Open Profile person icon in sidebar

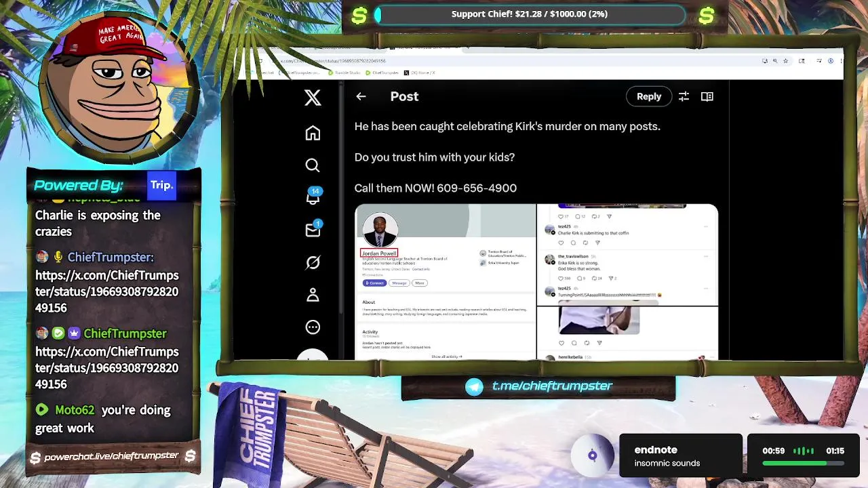(x=313, y=295)
